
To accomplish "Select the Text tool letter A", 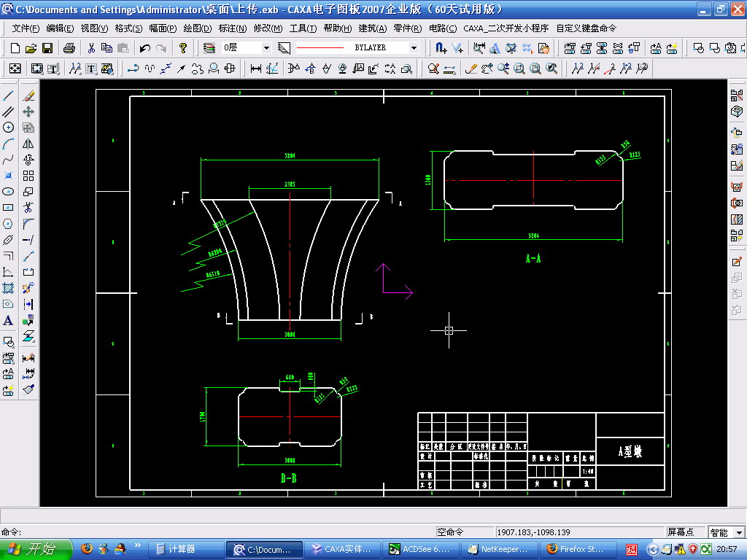I will 8,321.
